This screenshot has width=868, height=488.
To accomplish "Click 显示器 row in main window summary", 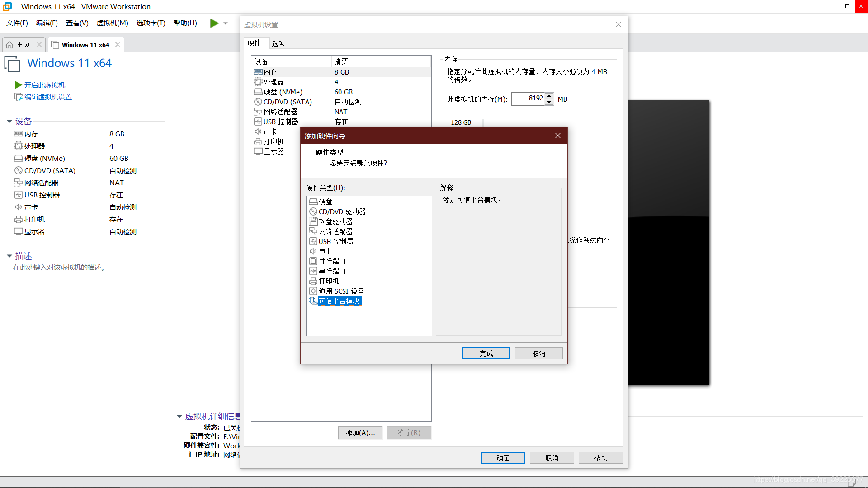I will [75, 231].
